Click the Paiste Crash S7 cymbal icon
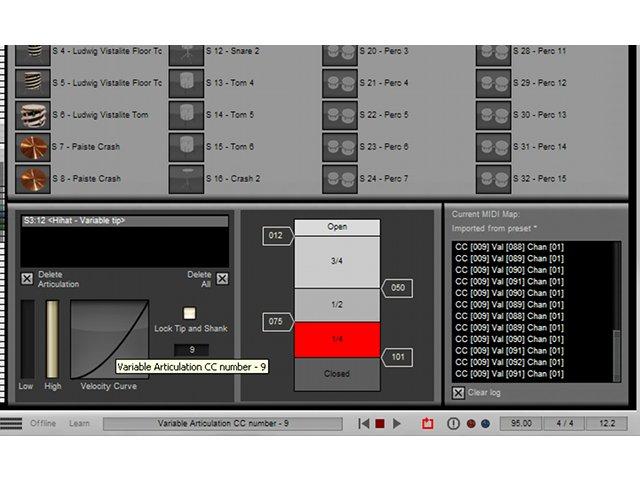Image resolution: width=640 pixels, height=480 pixels. (33, 147)
